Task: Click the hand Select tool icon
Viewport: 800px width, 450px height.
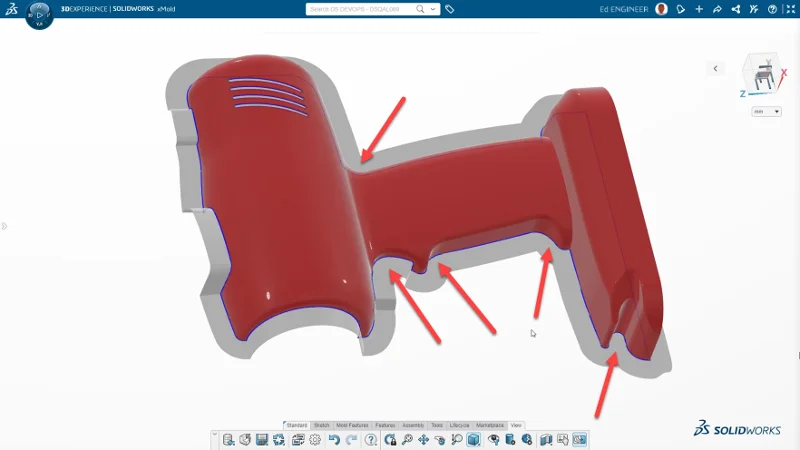Action: click(x=440, y=440)
